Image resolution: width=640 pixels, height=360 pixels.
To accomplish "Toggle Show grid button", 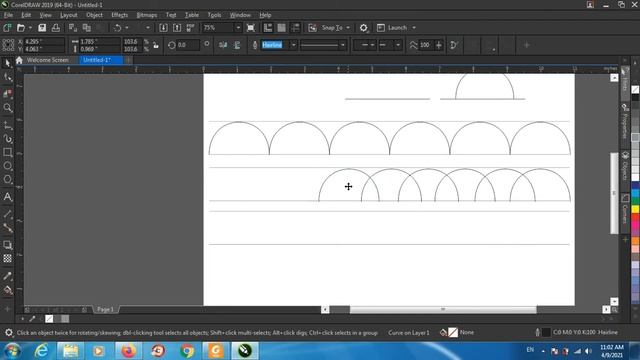I will 282,28.
